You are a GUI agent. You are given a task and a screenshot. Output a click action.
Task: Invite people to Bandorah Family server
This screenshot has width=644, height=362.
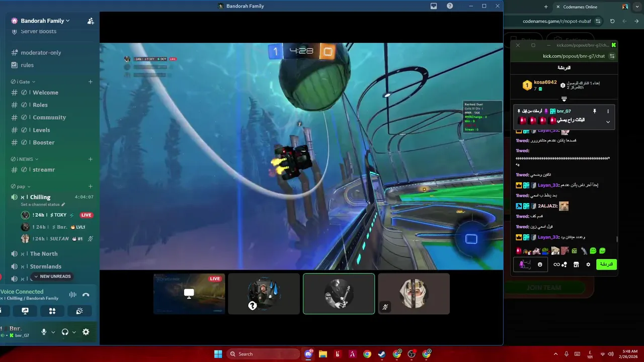91,21
